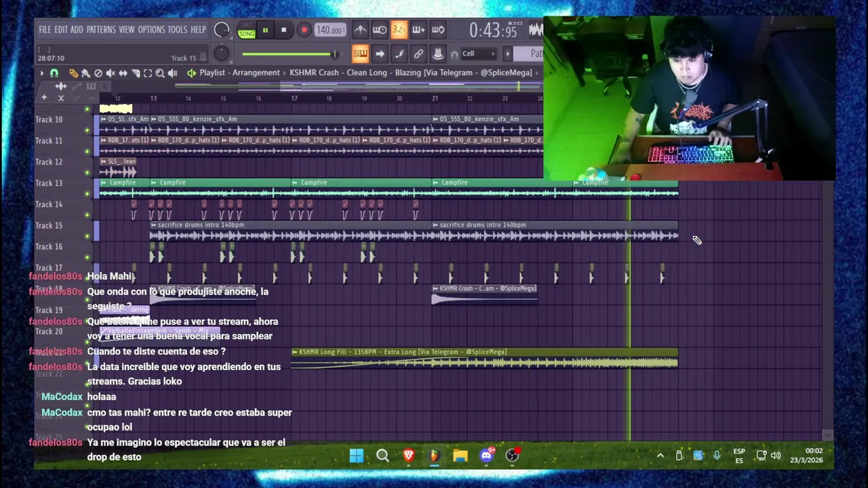
Task: Select the Slip tool in playlist toolbar
Action: 123,73
